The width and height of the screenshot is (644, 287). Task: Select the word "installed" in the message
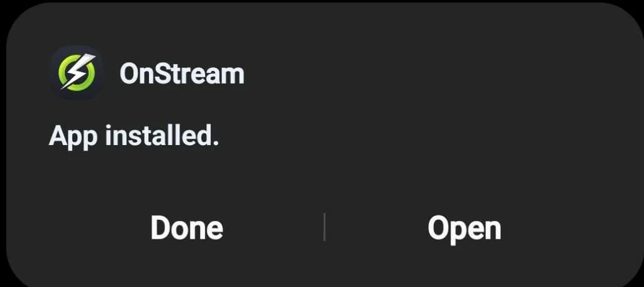coord(158,135)
